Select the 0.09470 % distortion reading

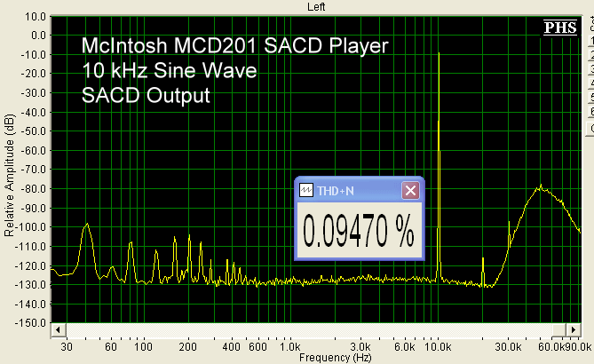[359, 233]
